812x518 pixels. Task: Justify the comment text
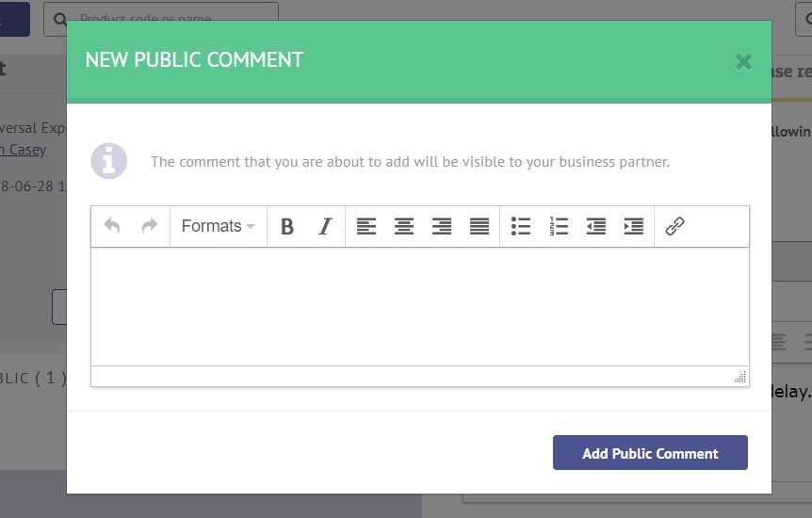479,226
